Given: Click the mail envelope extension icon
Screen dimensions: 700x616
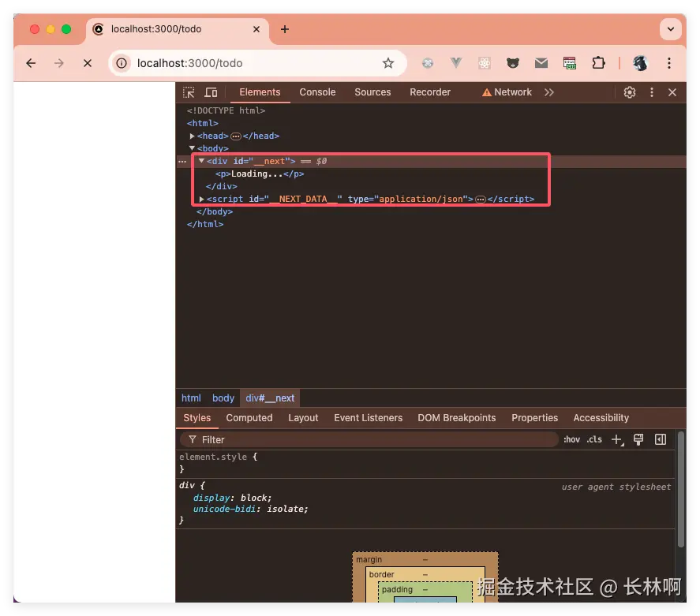Looking at the screenshot, I should click(x=541, y=63).
